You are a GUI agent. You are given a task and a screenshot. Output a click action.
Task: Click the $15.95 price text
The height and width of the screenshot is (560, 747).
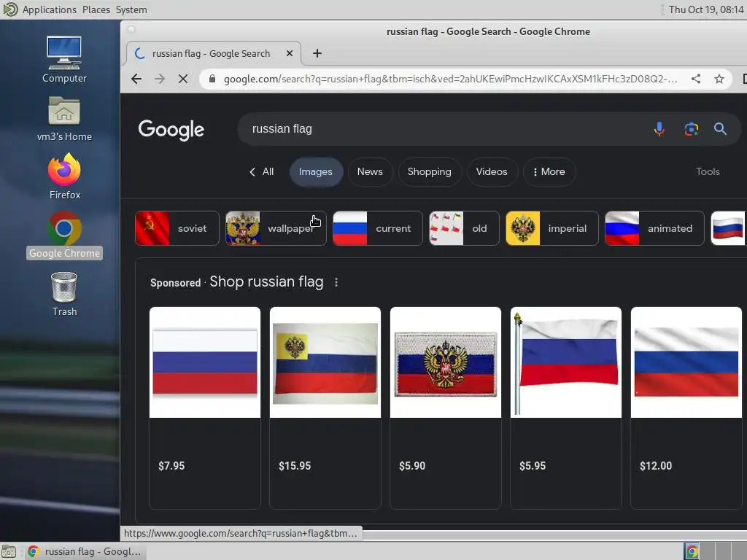pos(295,466)
